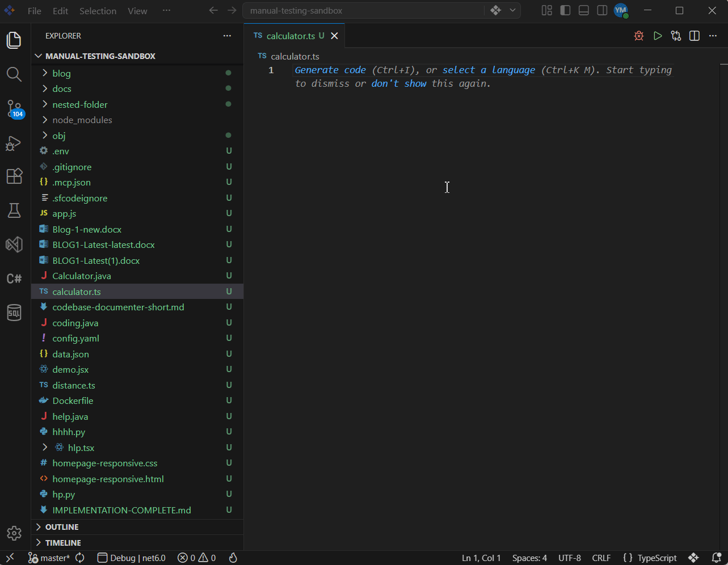Screen dimensions: 728x565
Task: Open the Manage settings gear
Action: 14,533
